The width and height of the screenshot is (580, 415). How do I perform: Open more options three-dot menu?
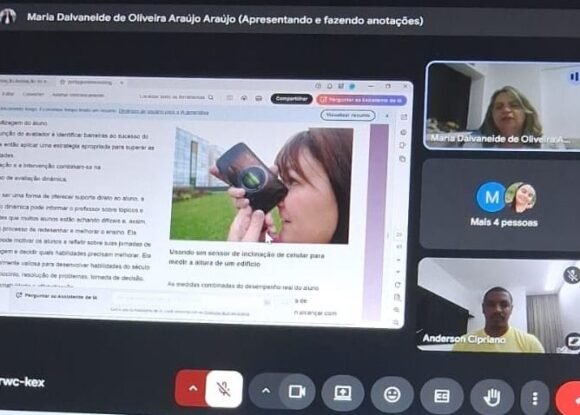pos(535,399)
